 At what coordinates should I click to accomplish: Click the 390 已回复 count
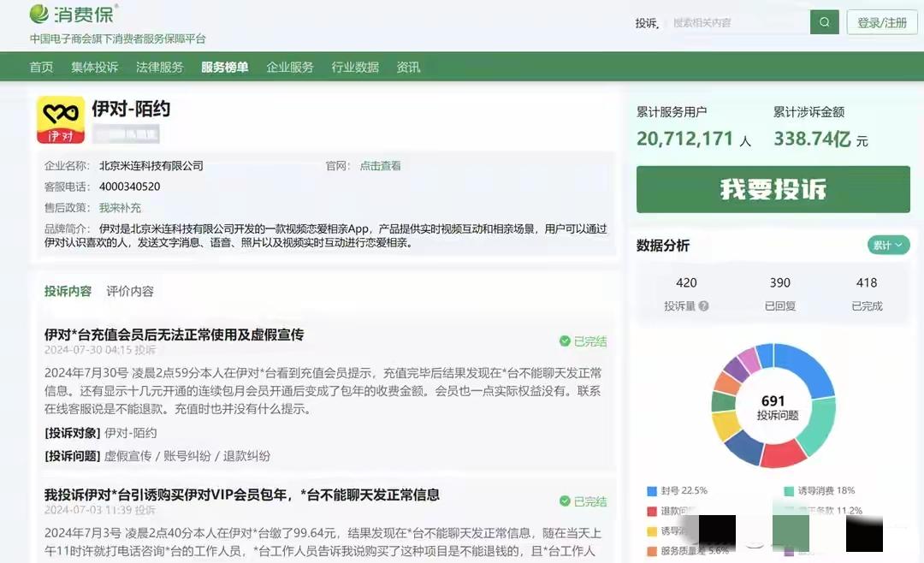pos(779,283)
